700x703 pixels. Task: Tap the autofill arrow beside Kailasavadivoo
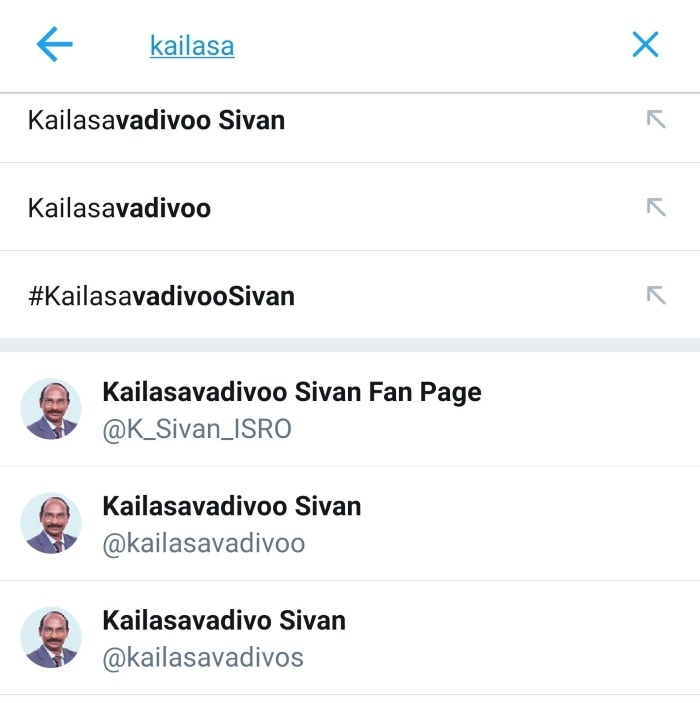tap(656, 208)
